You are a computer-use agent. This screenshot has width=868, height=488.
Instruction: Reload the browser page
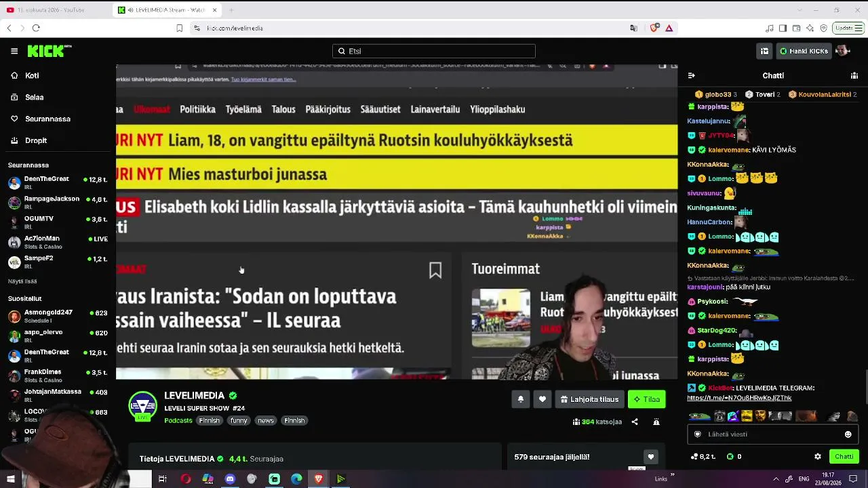[36, 28]
